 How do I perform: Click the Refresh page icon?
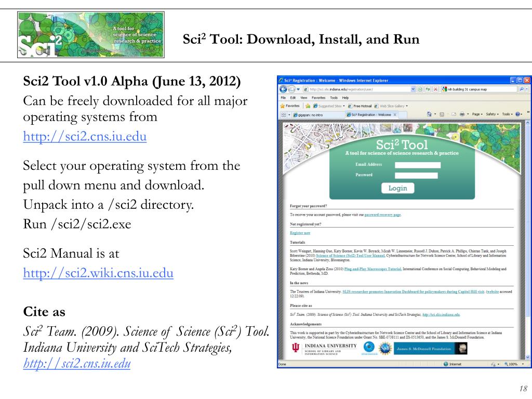click(428, 89)
